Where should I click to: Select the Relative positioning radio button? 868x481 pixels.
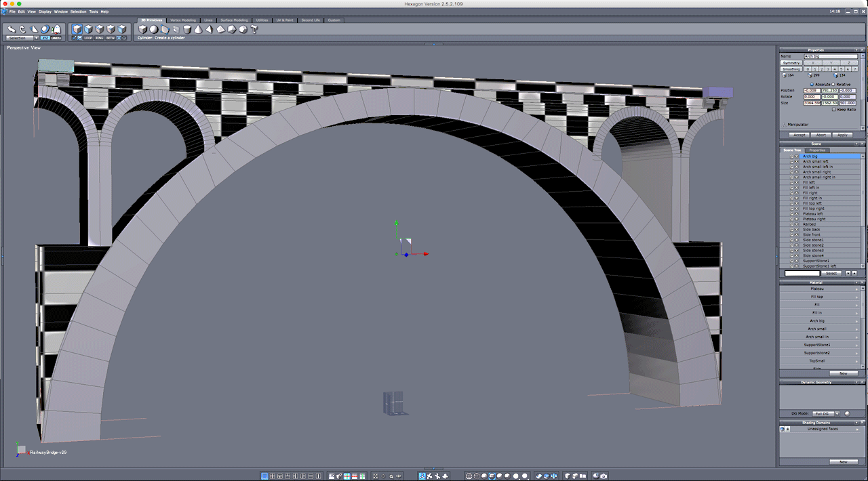833,84
